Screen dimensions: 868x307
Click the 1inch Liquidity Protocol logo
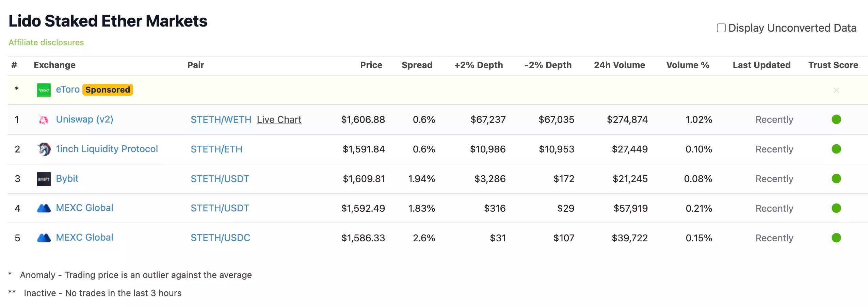(44, 149)
